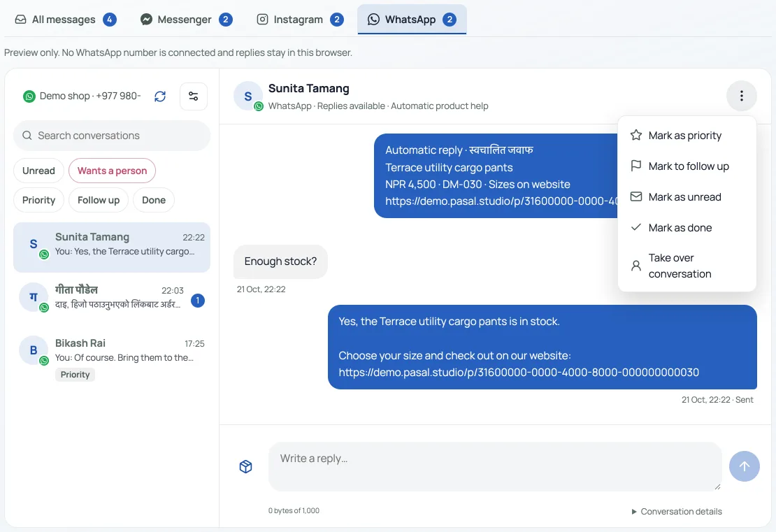Toggle the Done filter chip
The height and width of the screenshot is (532, 776).
[153, 200]
